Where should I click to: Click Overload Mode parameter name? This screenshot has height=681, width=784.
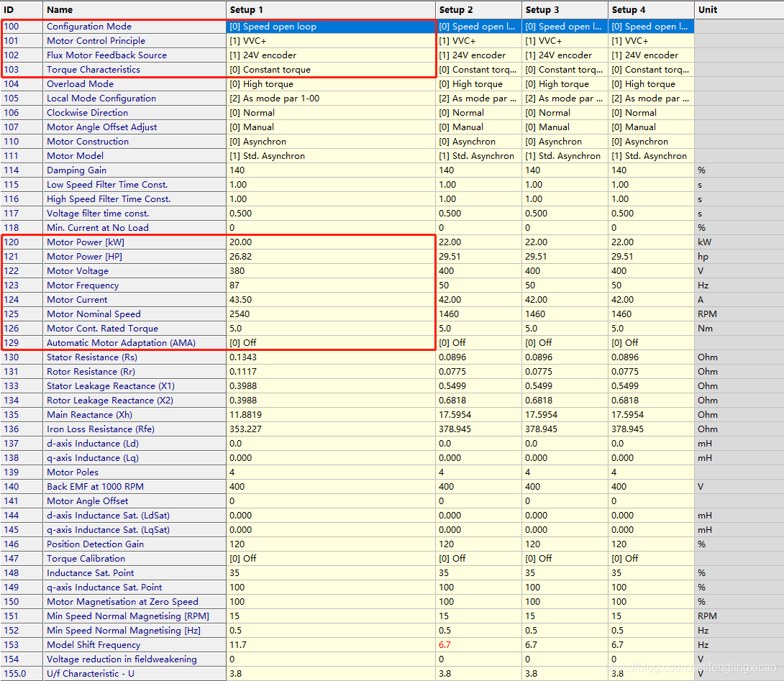(80, 84)
